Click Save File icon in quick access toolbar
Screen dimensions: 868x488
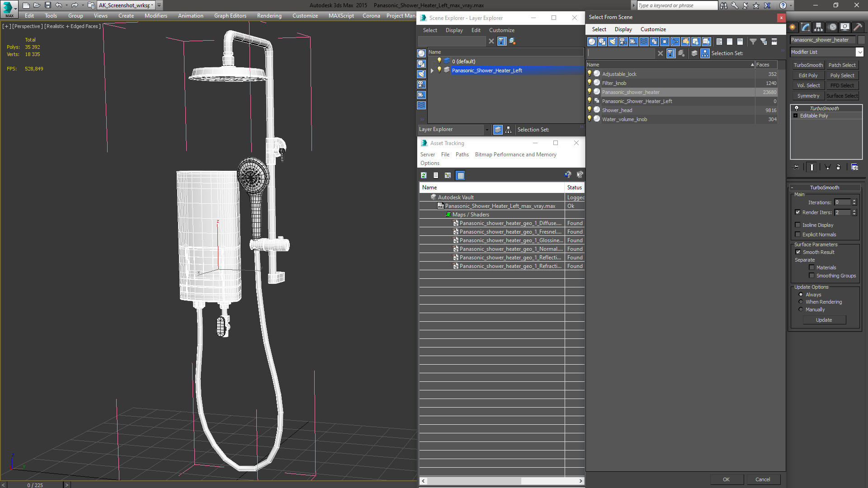(47, 5)
